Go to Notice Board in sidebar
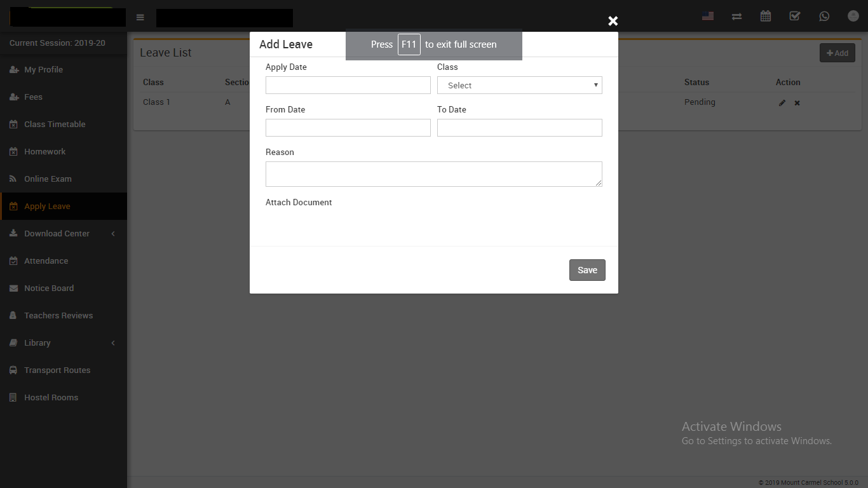 [x=49, y=288]
